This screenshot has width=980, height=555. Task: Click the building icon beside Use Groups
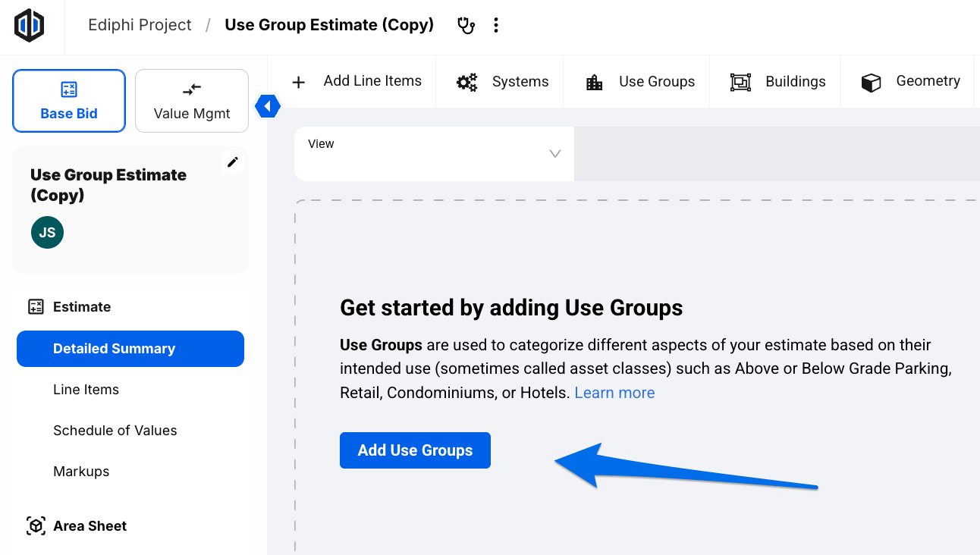click(x=595, y=83)
